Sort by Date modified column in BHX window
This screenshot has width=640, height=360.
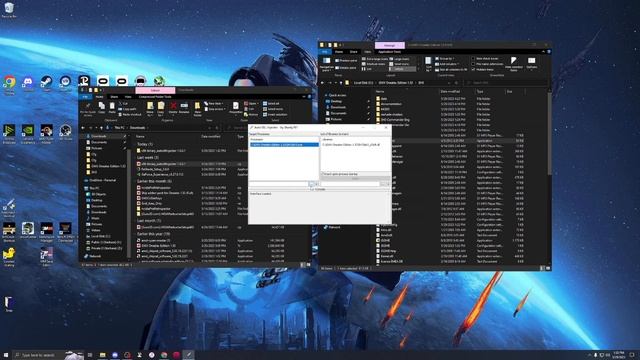click(450, 91)
